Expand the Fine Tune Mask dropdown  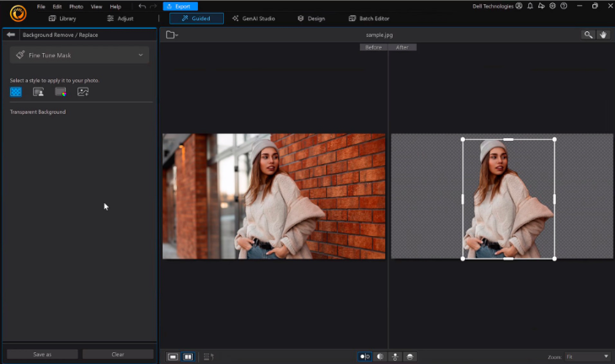click(140, 55)
